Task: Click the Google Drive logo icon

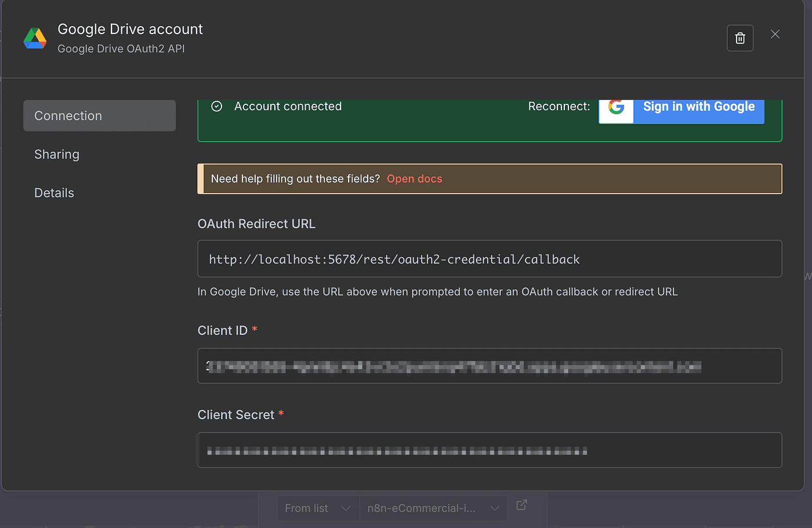Action: coord(35,39)
